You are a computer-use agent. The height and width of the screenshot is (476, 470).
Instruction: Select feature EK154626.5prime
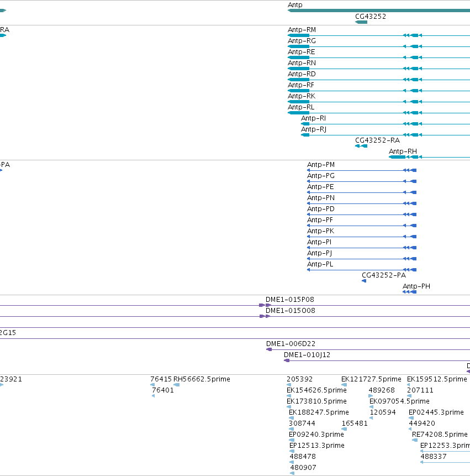(x=316, y=390)
